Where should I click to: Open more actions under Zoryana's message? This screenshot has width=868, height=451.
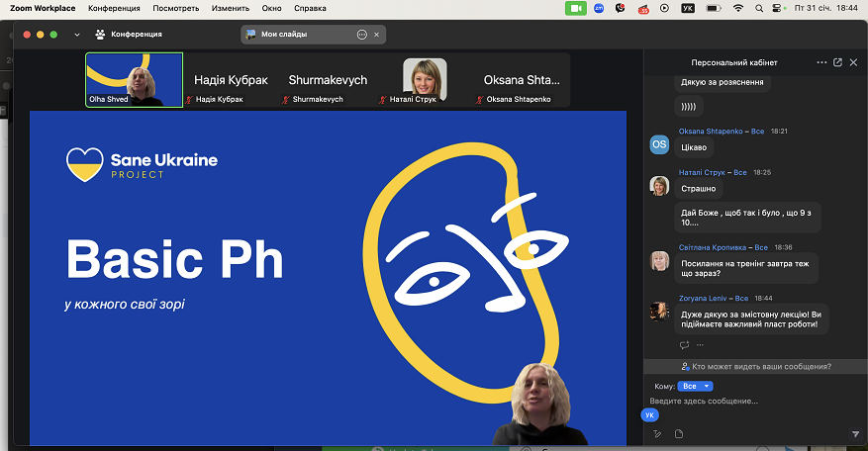701,345
